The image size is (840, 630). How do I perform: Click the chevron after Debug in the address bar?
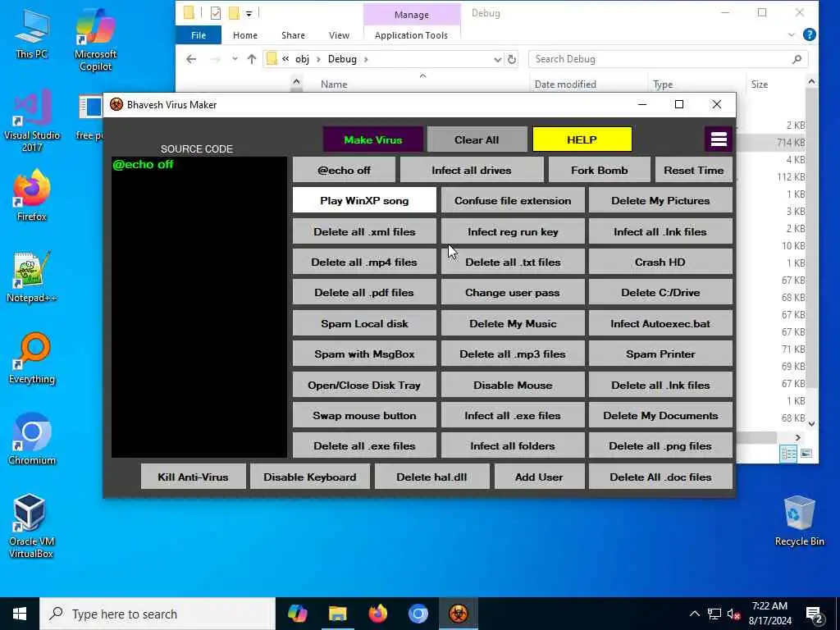coord(367,59)
